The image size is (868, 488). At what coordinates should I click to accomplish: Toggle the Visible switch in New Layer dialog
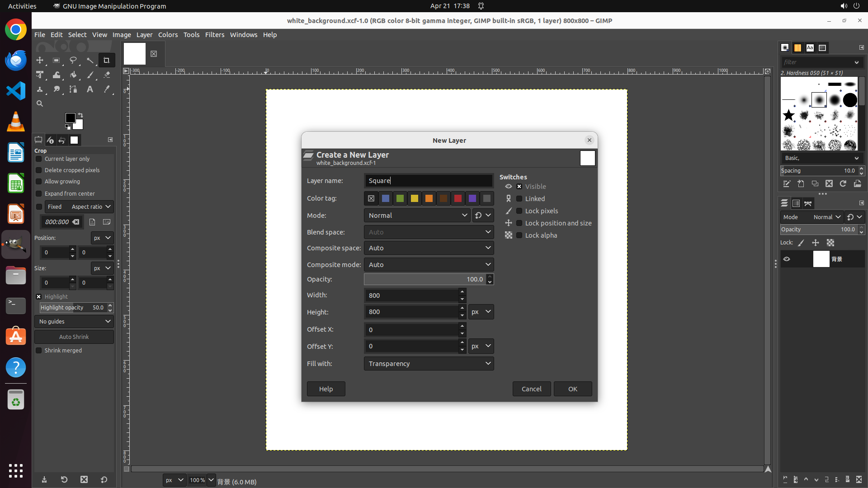[519, 187]
